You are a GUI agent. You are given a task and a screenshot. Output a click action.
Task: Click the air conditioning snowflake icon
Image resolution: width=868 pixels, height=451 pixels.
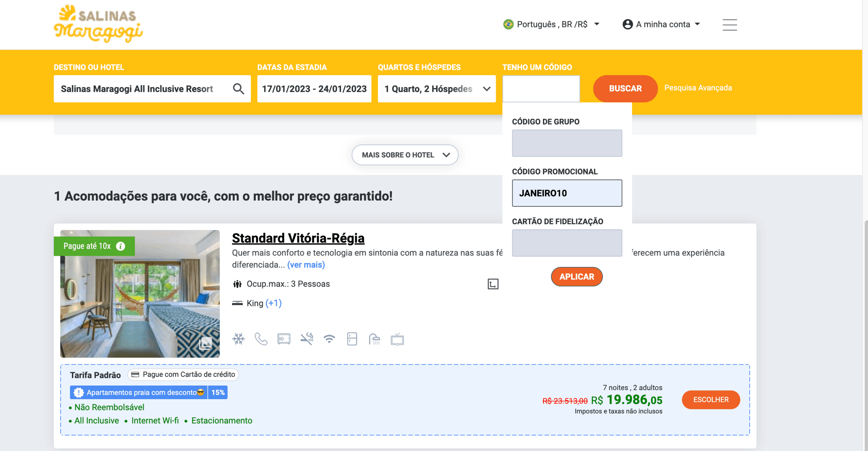click(238, 339)
